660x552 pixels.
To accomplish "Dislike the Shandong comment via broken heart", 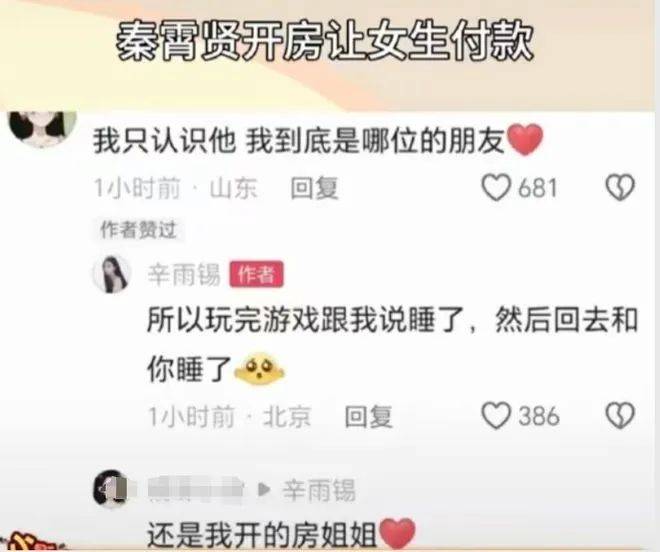I will [x=620, y=187].
